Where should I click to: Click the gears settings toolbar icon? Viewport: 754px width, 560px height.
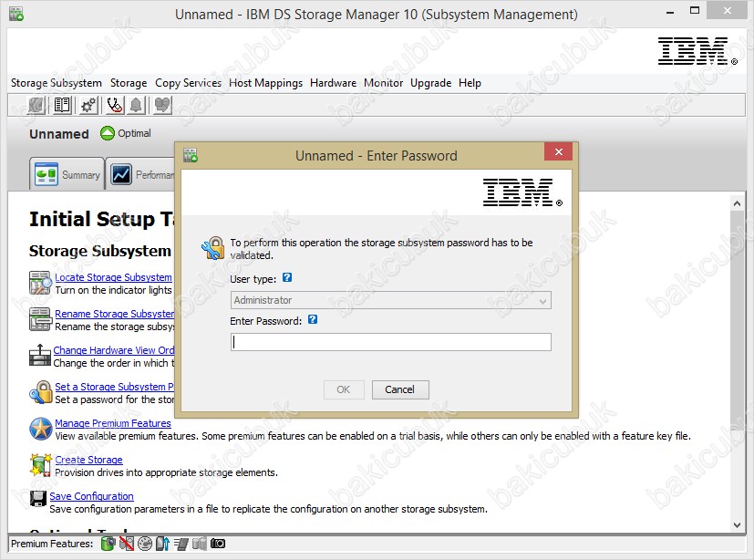coord(88,105)
